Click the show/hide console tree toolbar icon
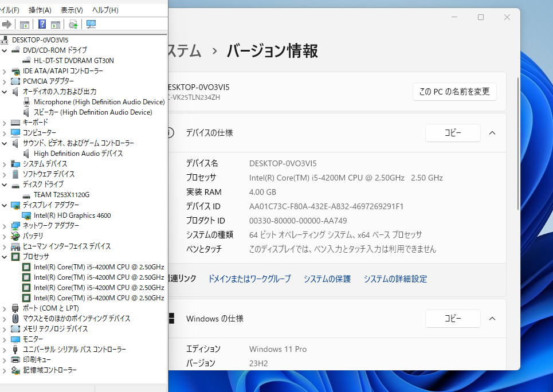Screen dimensions: 553x392 (x=24, y=24)
